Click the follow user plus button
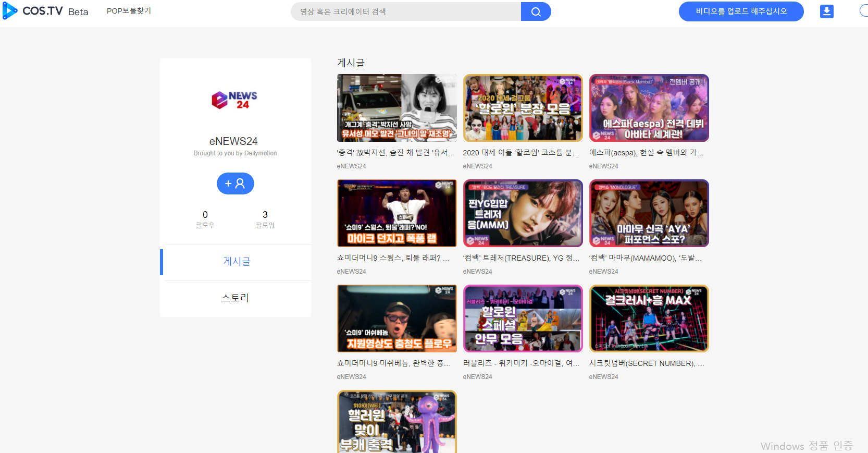 tap(235, 183)
